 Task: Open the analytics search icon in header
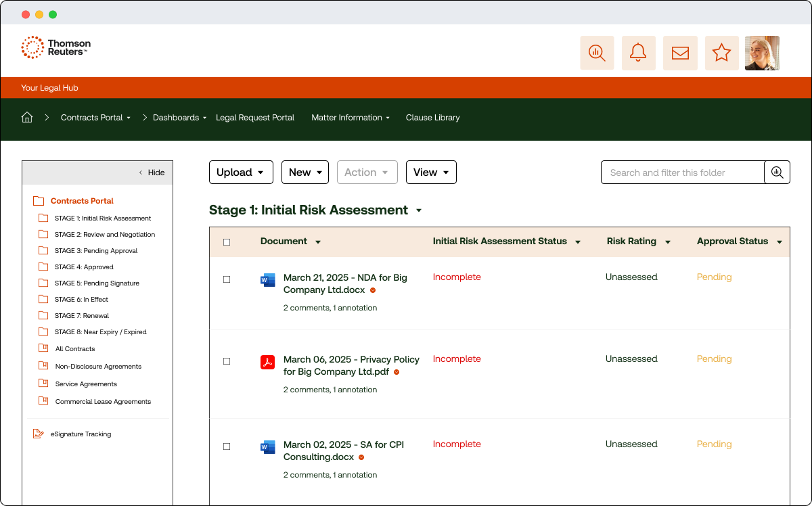point(597,53)
